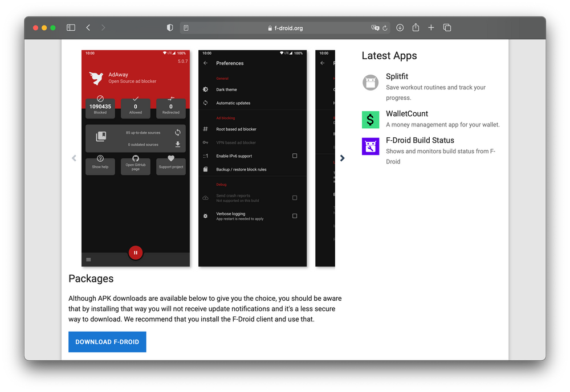Screen dimensions: 570x392
Task: Open the Preferences screen screenshot
Action: (x=253, y=158)
